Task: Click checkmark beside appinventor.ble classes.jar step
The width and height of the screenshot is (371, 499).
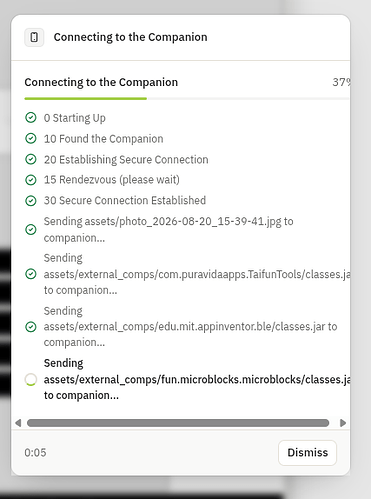Action: pos(31,327)
